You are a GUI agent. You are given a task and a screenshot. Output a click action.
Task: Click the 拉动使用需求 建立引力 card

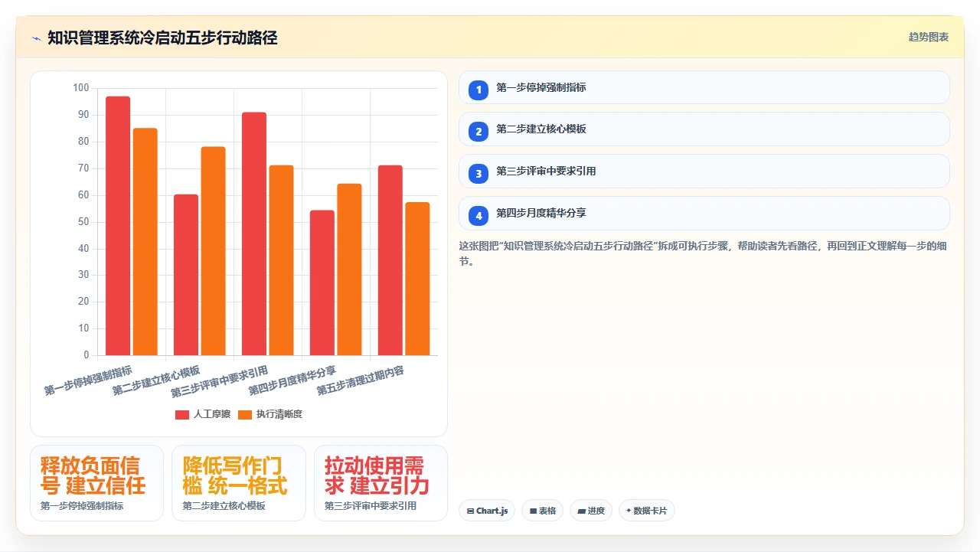381,483
